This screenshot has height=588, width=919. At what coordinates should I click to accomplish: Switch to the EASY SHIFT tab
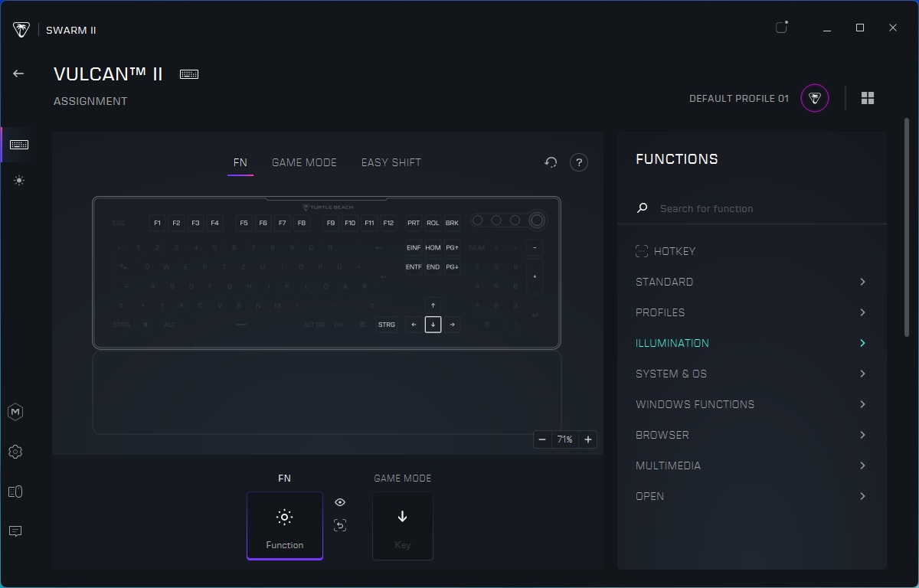391,162
